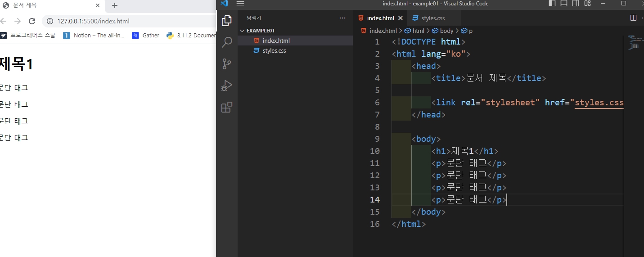Toggle the secondary side bar layout icon
The width and height of the screenshot is (644, 257).
tap(576, 4)
